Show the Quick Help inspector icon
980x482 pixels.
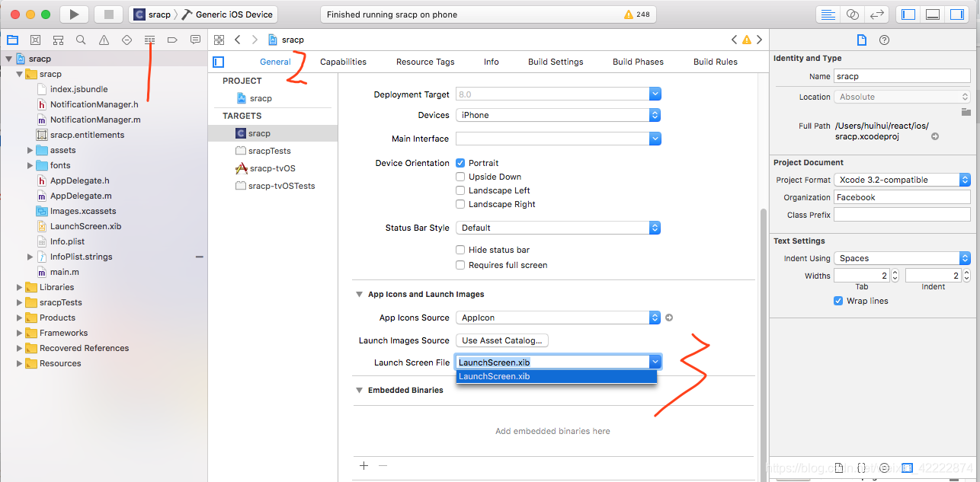[x=884, y=40]
